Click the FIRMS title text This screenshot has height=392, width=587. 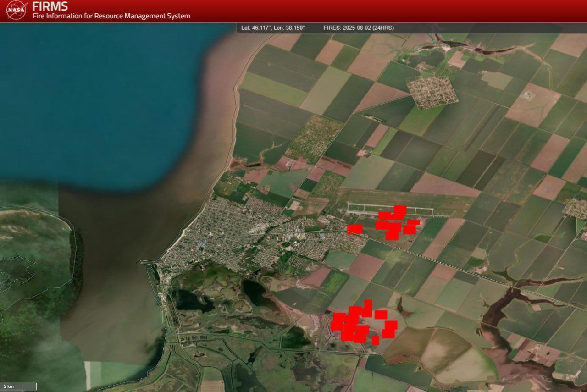click(x=50, y=6)
